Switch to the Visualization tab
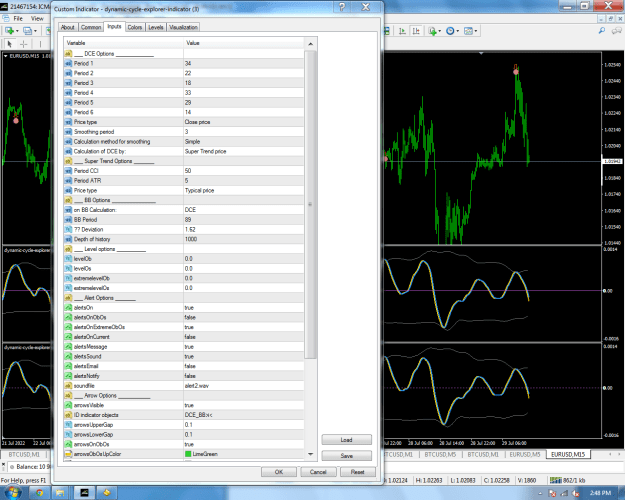 (183, 27)
